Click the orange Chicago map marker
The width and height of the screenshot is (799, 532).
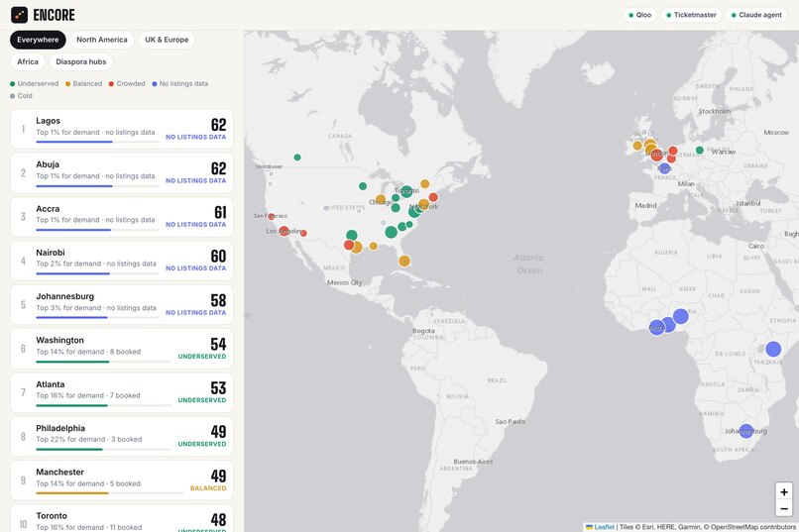point(381,199)
